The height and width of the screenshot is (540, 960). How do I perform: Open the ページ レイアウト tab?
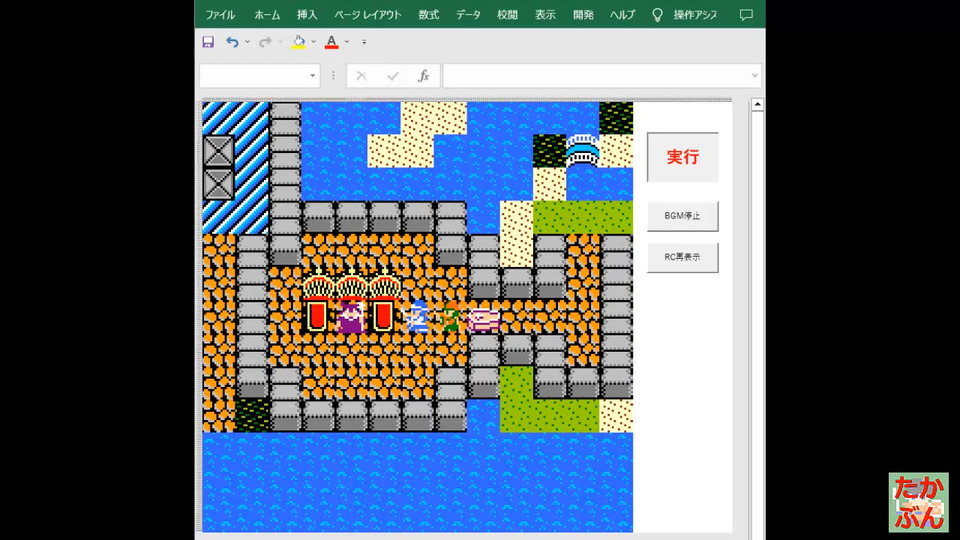tap(368, 15)
